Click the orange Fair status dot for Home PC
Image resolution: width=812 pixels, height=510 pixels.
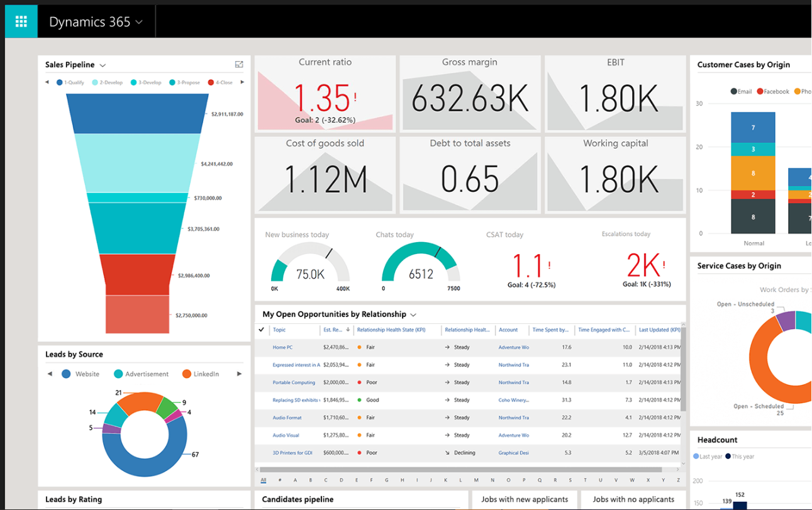359,347
